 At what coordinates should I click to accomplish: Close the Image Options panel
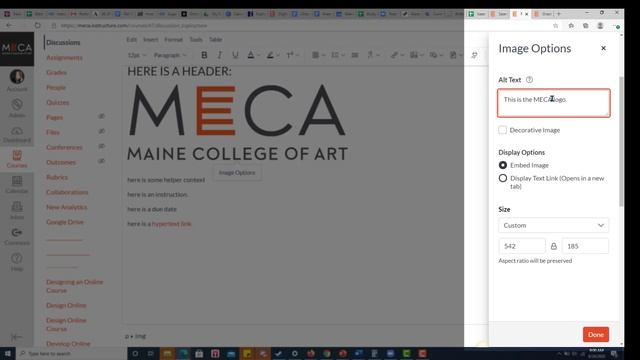click(603, 48)
